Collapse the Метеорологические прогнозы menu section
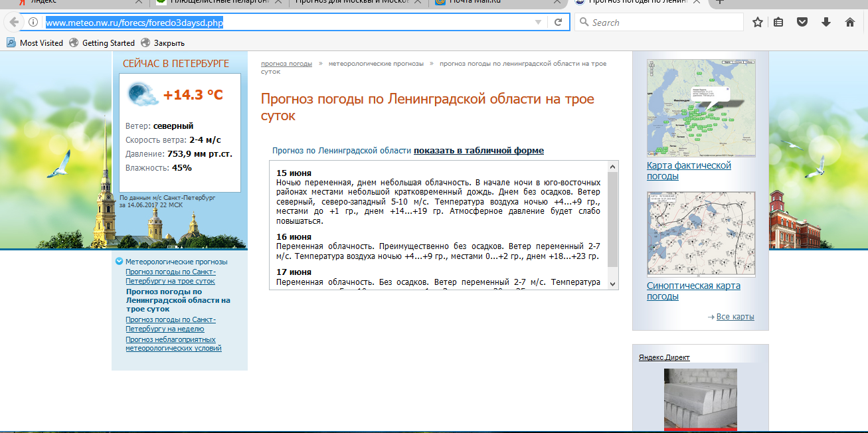Viewport: 868px width, 433px height. (119, 262)
